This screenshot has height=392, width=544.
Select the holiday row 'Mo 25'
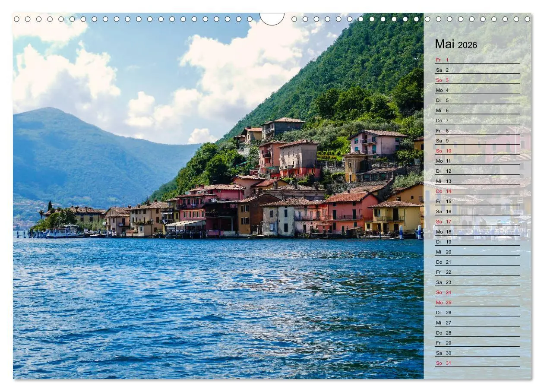point(477,302)
